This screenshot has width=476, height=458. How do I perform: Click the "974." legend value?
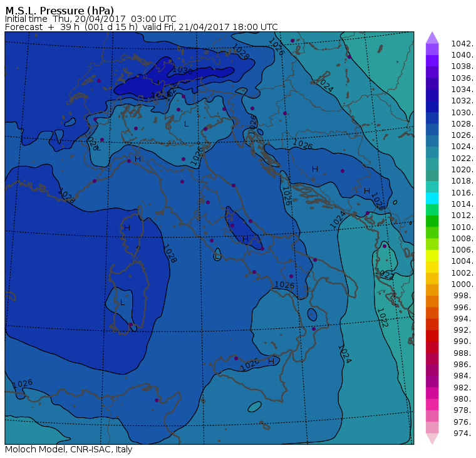pyautogui.click(x=463, y=434)
